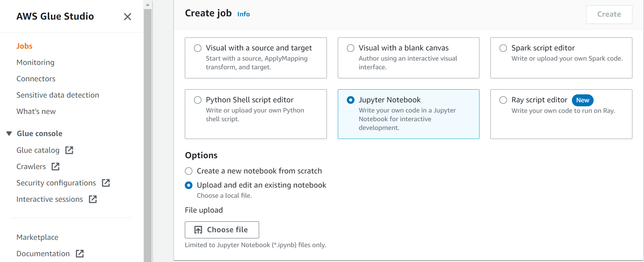Go to Connectors in sidebar
644x262 pixels.
(x=36, y=79)
